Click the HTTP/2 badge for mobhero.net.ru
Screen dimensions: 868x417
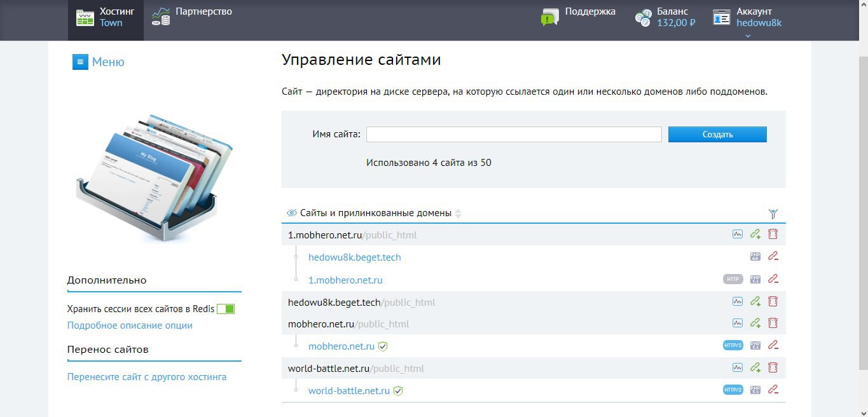(733, 345)
